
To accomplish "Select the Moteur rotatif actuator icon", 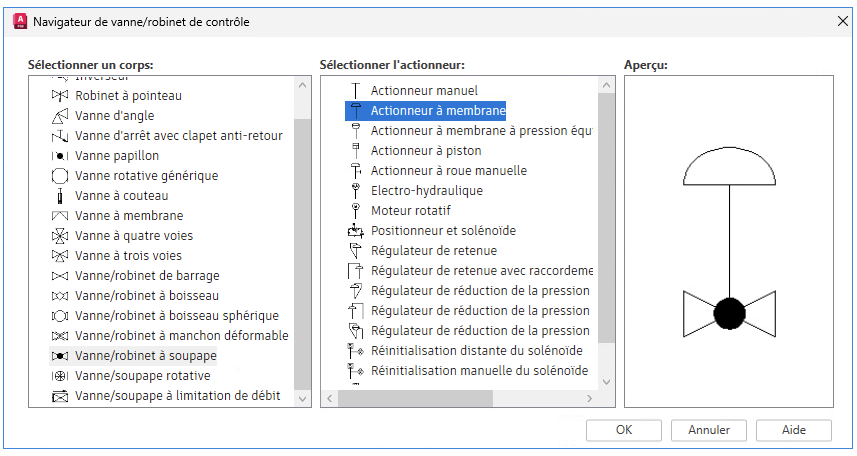I will (355, 211).
